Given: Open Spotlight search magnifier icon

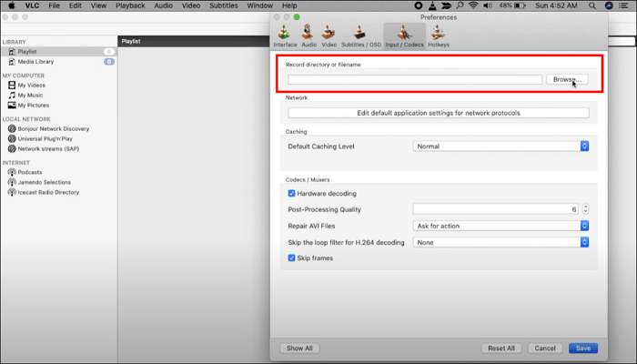Looking at the screenshot, I should pyautogui.click(x=592, y=5).
